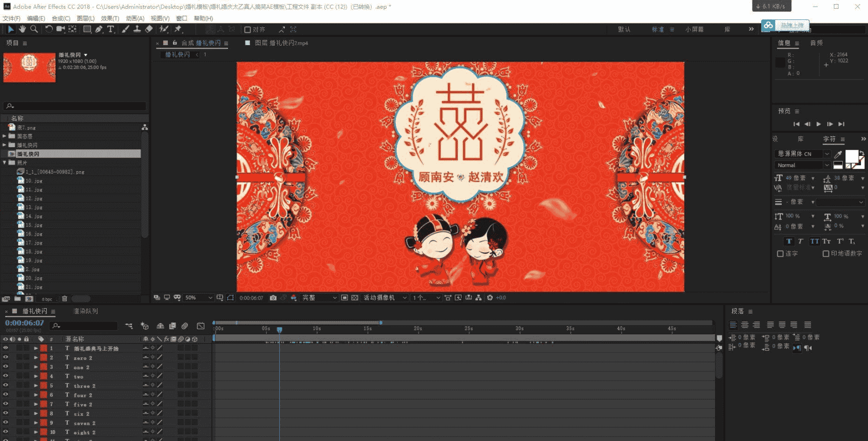The height and width of the screenshot is (441, 868).
Task: Enable the 连字 ligatures checkbox
Action: (780, 253)
